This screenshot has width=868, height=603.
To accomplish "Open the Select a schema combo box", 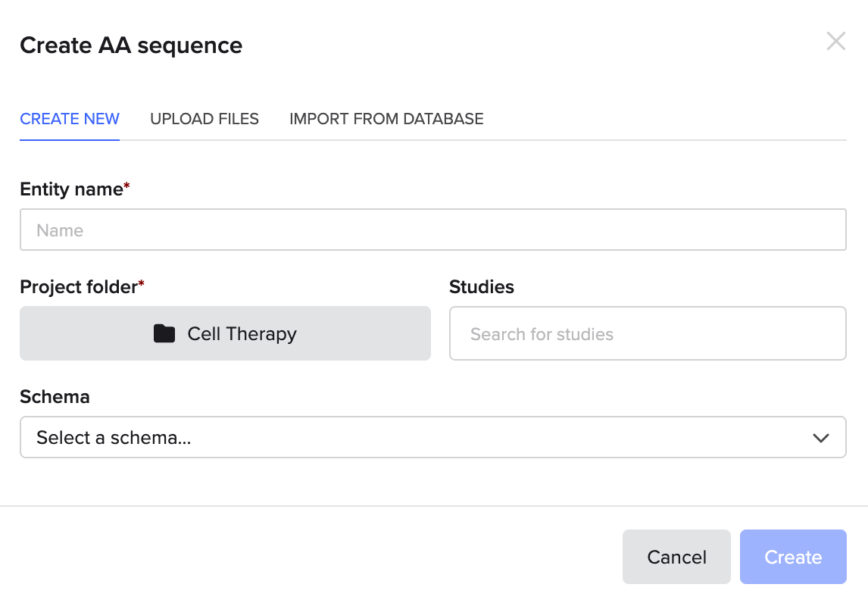I will [432, 437].
